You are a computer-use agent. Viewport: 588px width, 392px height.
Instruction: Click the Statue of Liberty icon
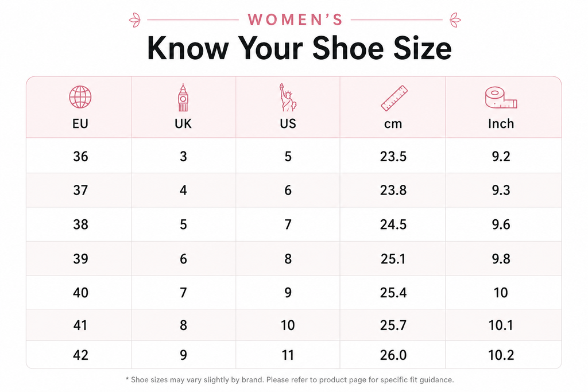coord(288,98)
